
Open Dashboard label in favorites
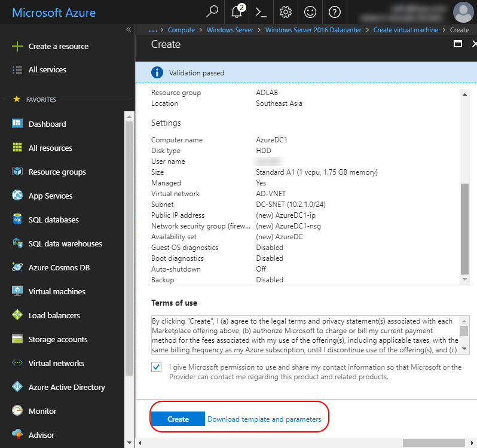point(47,124)
